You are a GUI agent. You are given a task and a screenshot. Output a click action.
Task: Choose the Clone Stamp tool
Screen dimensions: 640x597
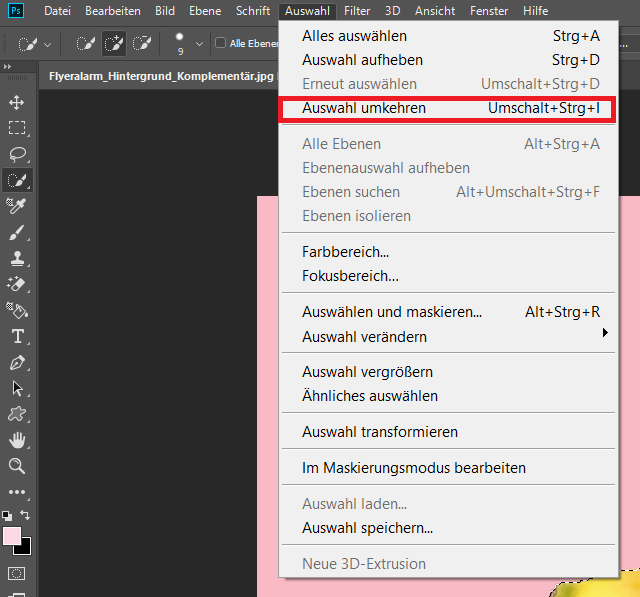[x=17, y=258]
